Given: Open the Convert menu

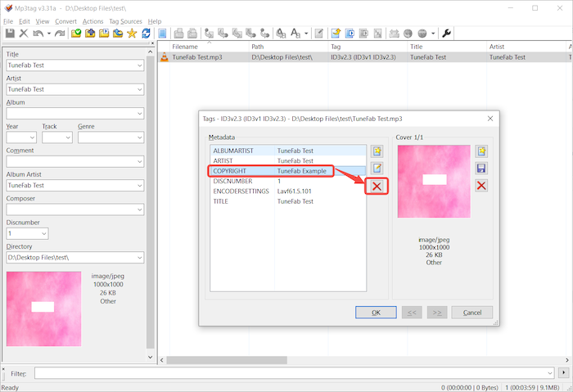Looking at the screenshot, I should point(65,21).
